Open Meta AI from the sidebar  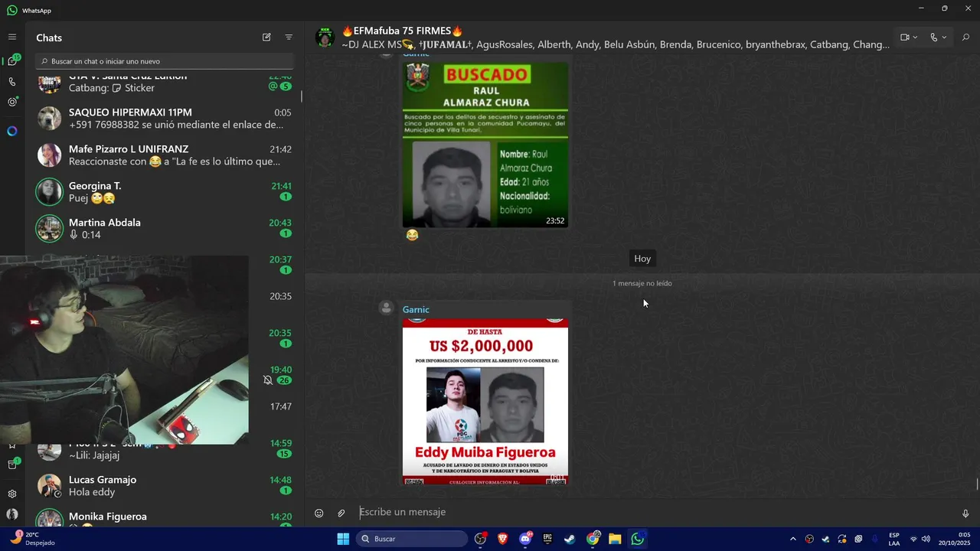coord(12,131)
